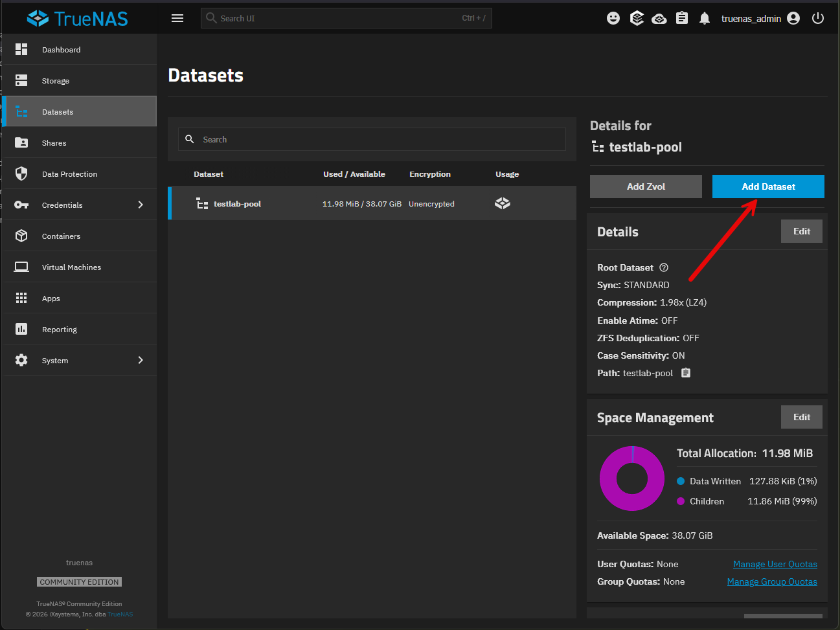Viewport: 840px width, 630px height.
Task: Click the Data Protection shield icon
Action: [21, 174]
